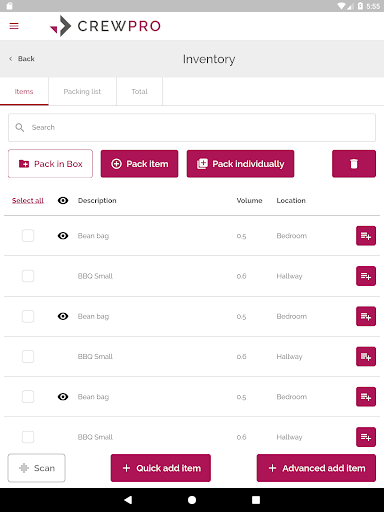The height and width of the screenshot is (512, 384).
Task: Open the hamburger menu
Action: point(14,26)
